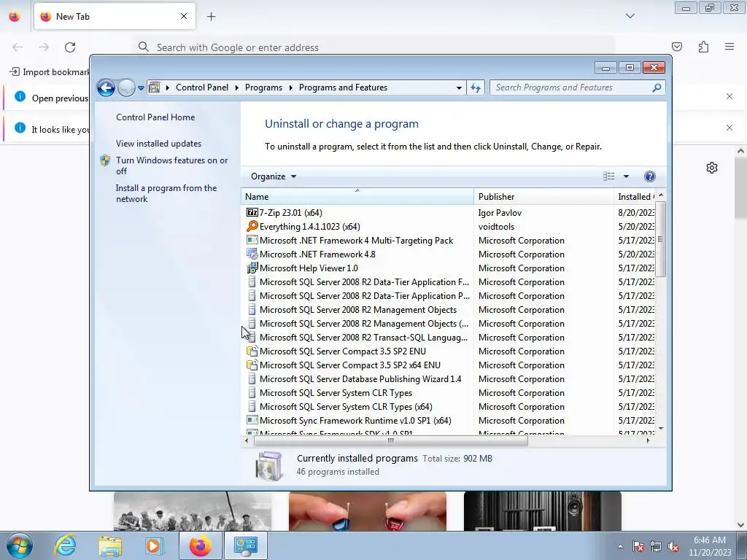
Task: Click Microsoft .NET Framework 4.8 icon
Action: tap(252, 254)
